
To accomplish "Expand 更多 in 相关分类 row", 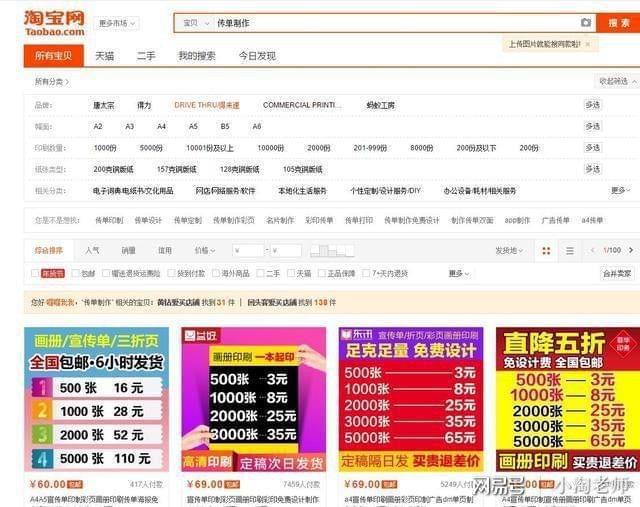I will coord(620,190).
